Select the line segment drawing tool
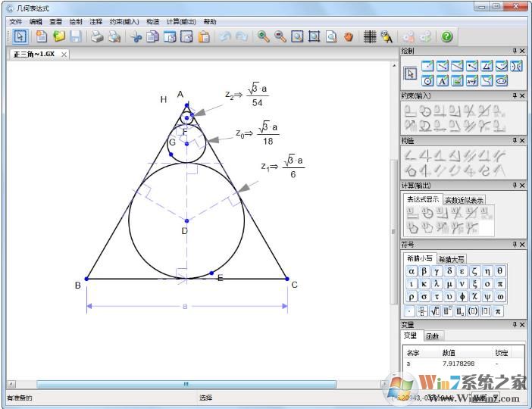532x409 pixels. 443,66
